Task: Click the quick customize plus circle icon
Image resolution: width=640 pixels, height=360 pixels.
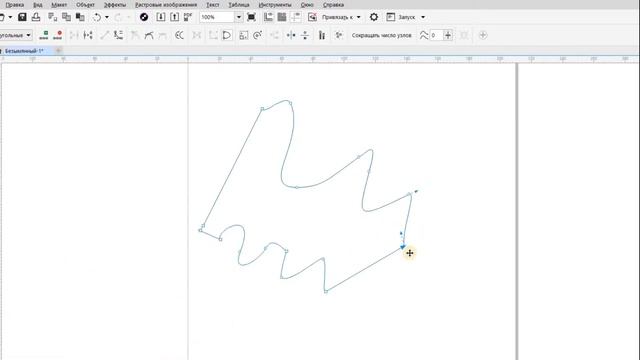Action: coord(483,35)
